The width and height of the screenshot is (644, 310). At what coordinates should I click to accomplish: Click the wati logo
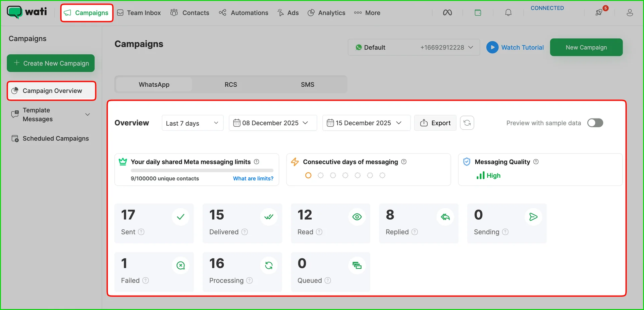(x=27, y=12)
